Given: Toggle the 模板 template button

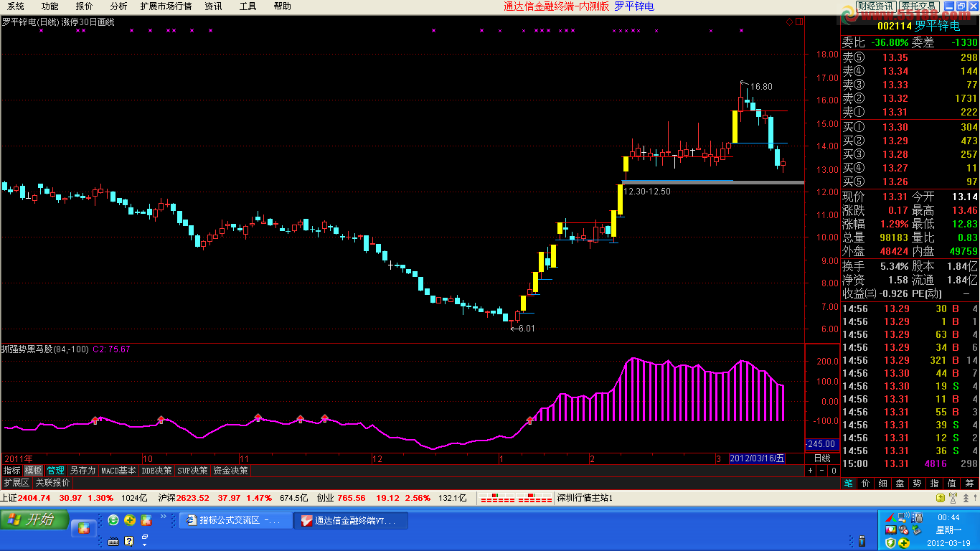Looking at the screenshot, I should 33,471.
